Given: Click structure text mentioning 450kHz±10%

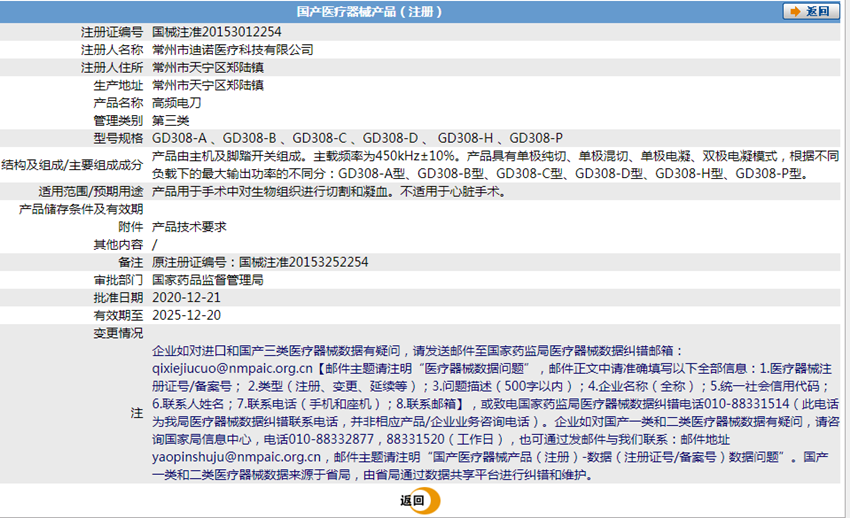Looking at the screenshot, I should coord(495,165).
